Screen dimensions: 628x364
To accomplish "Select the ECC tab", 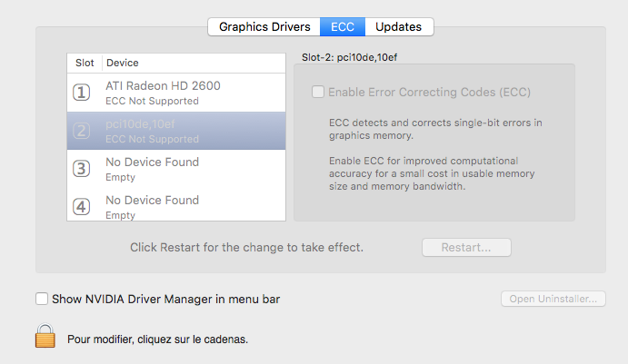I will pyautogui.click(x=343, y=27).
